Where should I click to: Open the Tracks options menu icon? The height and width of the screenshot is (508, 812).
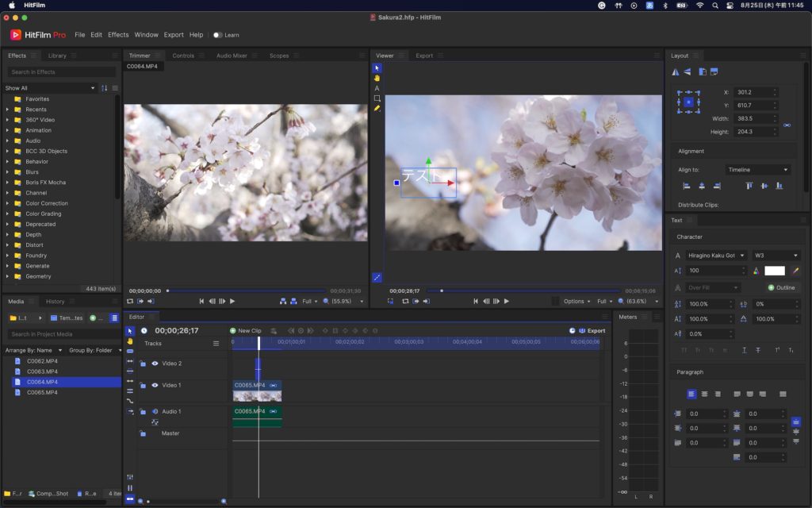(x=216, y=344)
